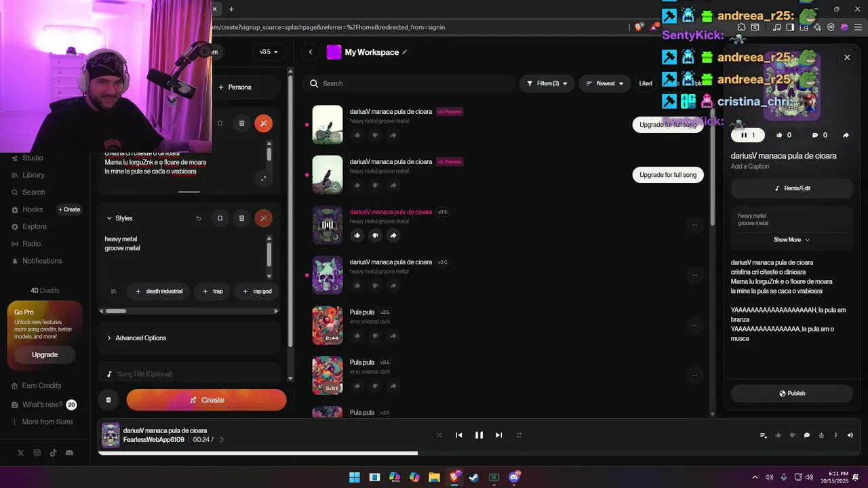Viewport: 868px width, 488px height.
Task: Open comments from the player bar icon
Action: [x=807, y=435]
